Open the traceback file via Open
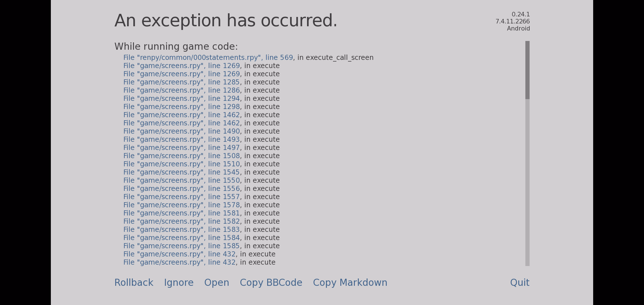Screen dimensions: 644x305 pos(217,283)
